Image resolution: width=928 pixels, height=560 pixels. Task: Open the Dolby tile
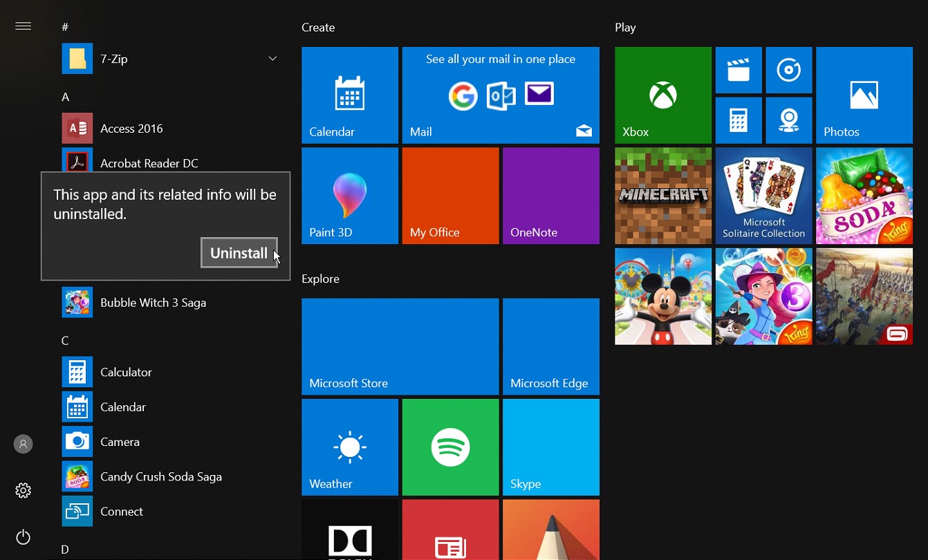[350, 530]
